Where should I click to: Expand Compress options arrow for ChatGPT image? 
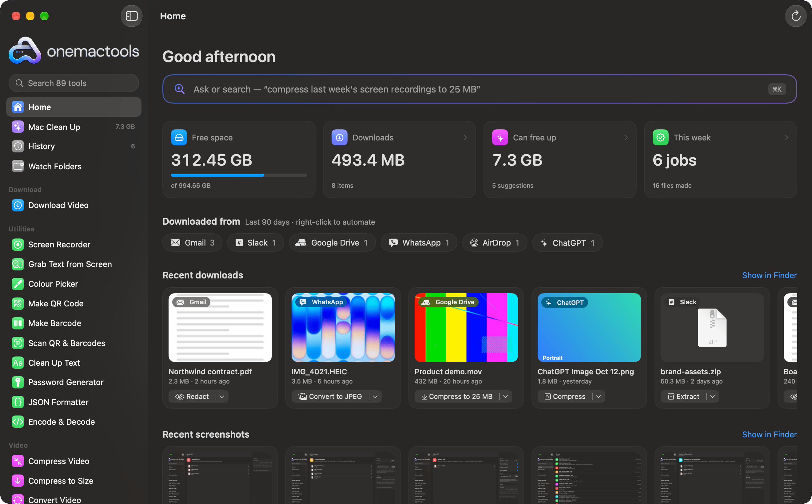599,397
